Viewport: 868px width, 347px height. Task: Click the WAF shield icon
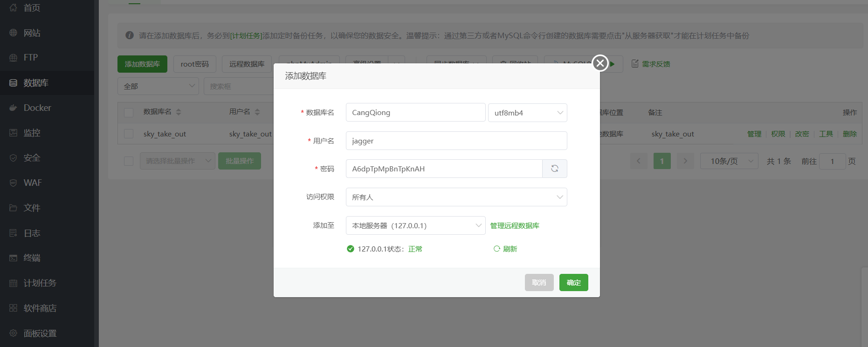click(x=13, y=183)
